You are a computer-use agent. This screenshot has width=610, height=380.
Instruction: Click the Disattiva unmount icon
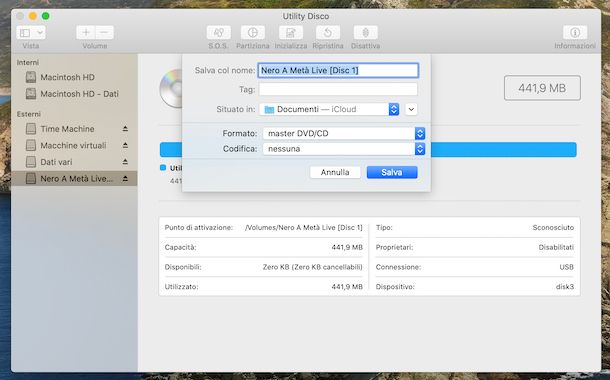pyautogui.click(x=365, y=33)
